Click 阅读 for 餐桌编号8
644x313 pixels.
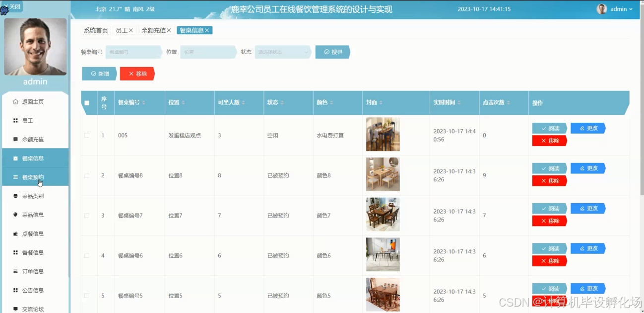point(550,168)
